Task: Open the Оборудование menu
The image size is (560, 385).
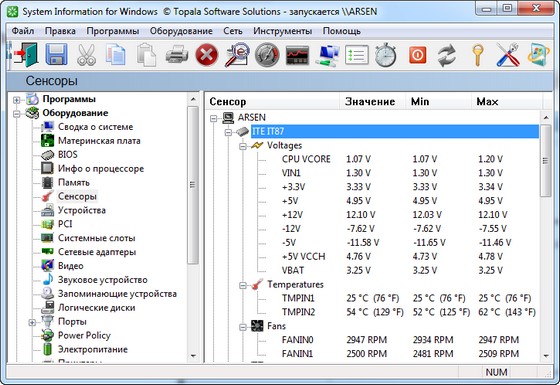Action: [181, 31]
